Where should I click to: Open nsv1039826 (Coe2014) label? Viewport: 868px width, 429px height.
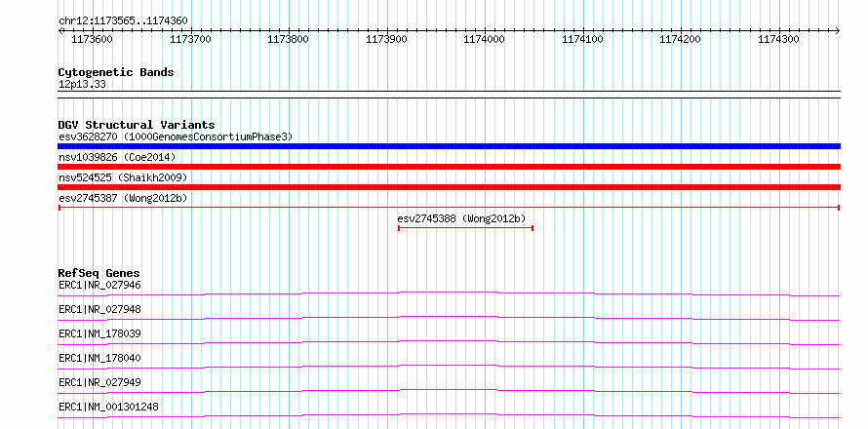click(117, 157)
